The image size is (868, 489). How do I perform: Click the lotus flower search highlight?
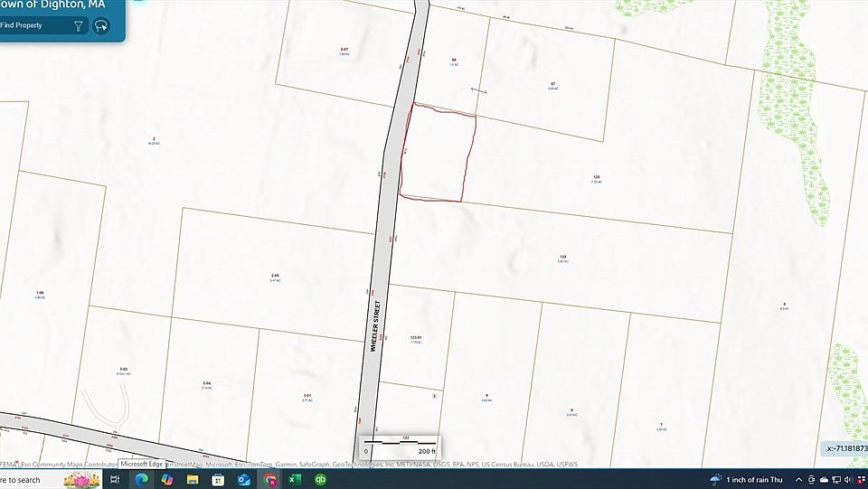(82, 480)
